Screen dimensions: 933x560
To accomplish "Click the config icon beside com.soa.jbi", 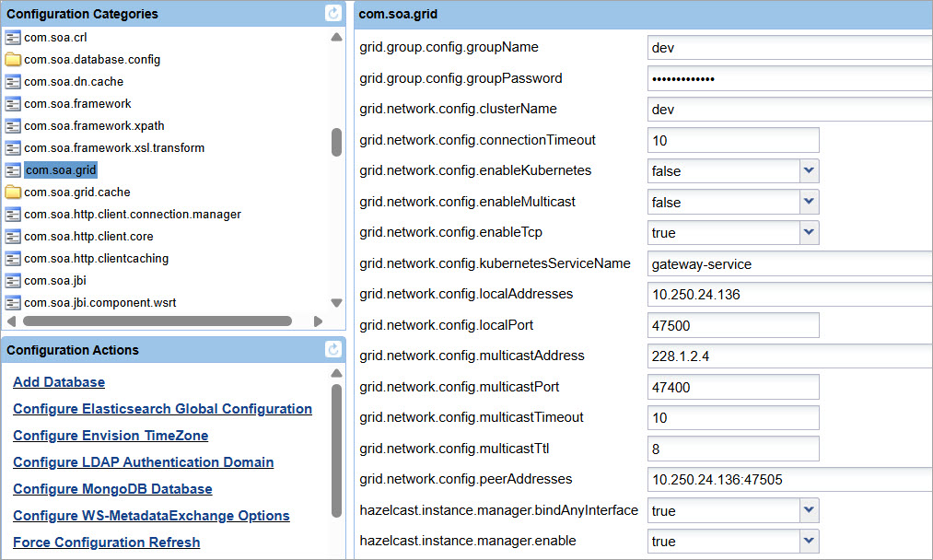I will (13, 281).
